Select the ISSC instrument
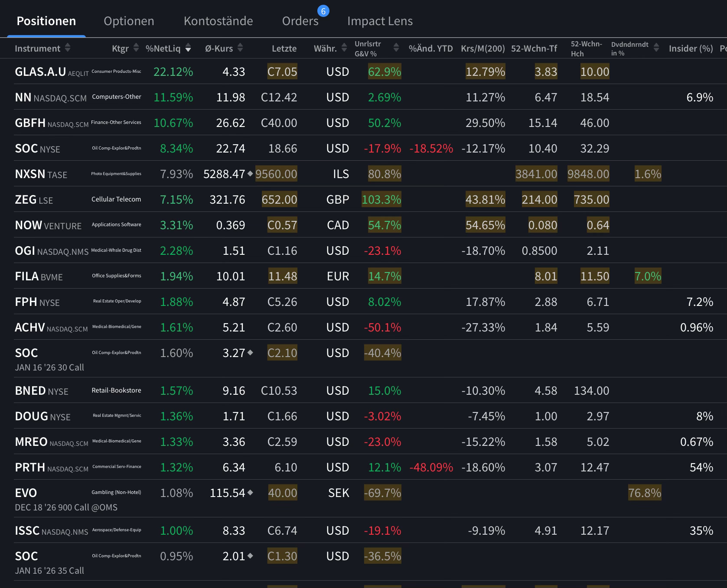Screen dimensions: 727x588 tap(52, 531)
